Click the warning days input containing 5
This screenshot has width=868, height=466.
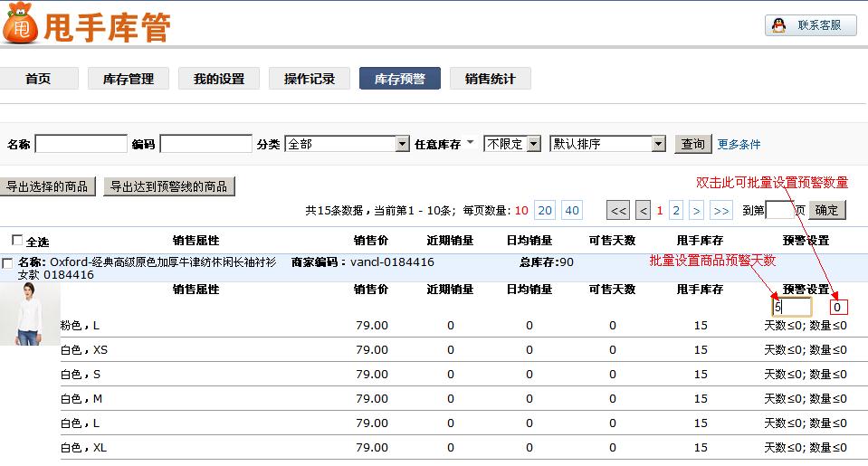(792, 307)
